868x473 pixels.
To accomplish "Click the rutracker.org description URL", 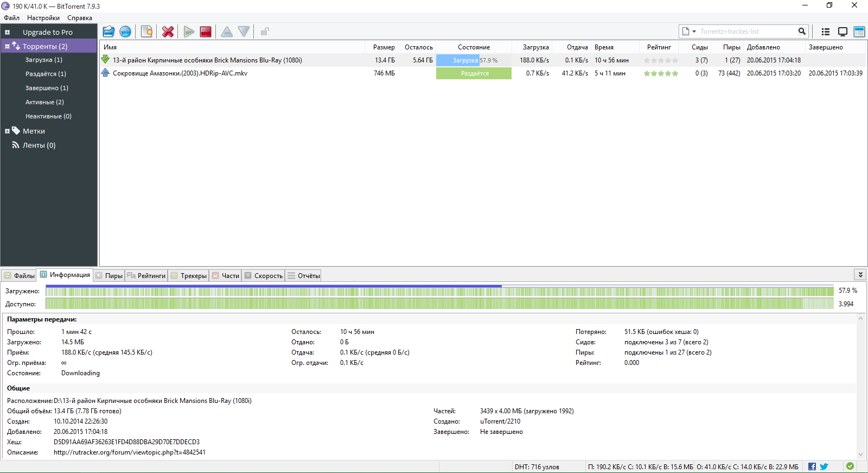I will point(130,452).
